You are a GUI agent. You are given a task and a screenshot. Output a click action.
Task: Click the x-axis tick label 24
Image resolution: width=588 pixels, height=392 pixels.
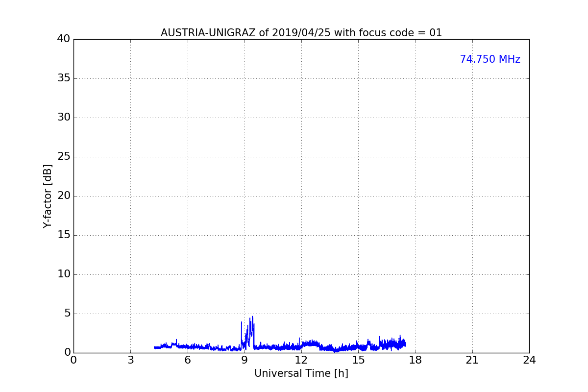tap(529, 360)
